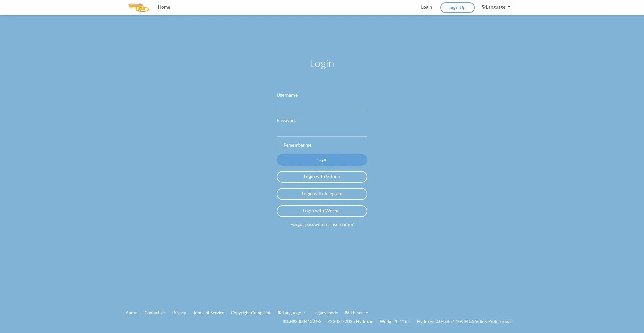
Task: Select Login in the top navigation
Action: point(426,7)
